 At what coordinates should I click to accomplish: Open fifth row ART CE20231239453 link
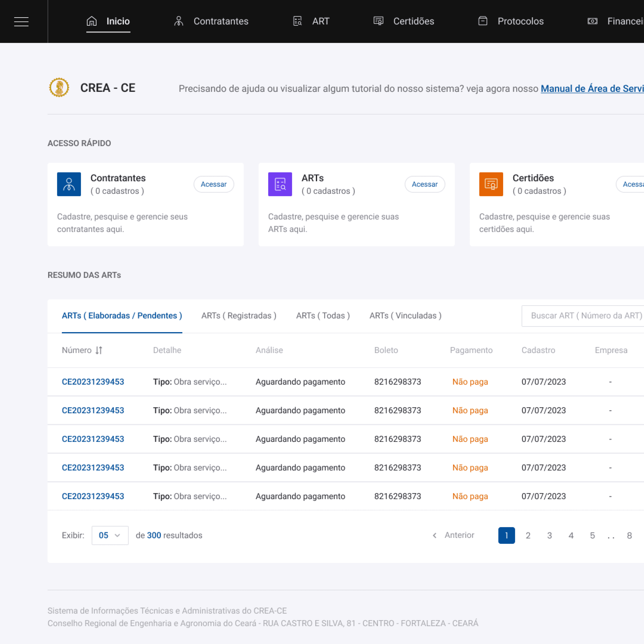click(93, 496)
